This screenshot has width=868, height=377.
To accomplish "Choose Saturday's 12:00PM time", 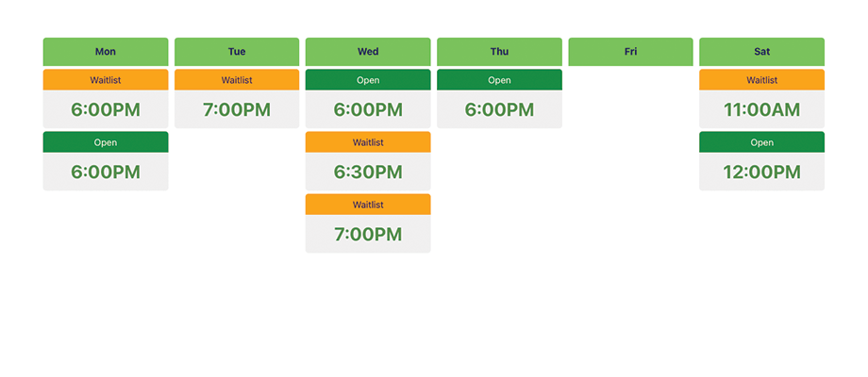I will click(761, 172).
